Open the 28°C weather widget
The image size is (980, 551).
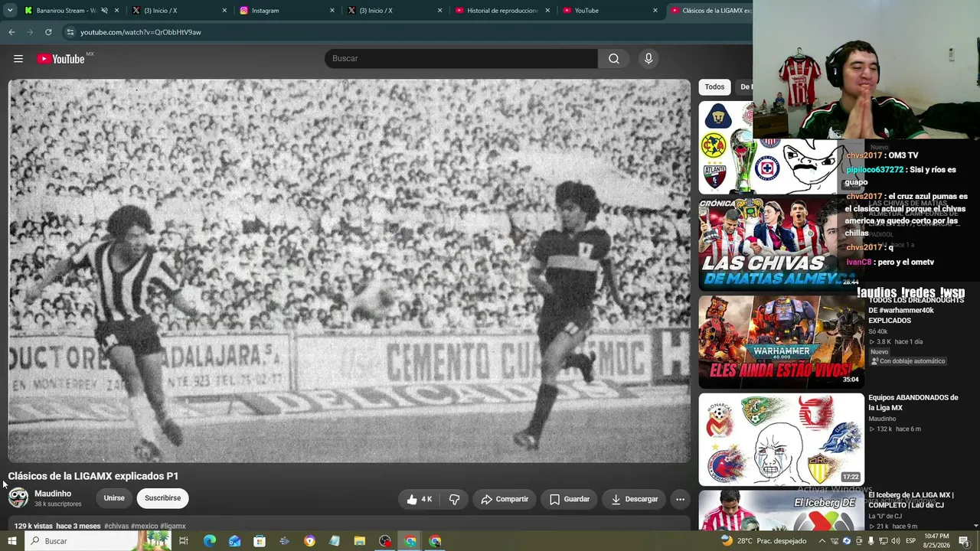coord(763,541)
